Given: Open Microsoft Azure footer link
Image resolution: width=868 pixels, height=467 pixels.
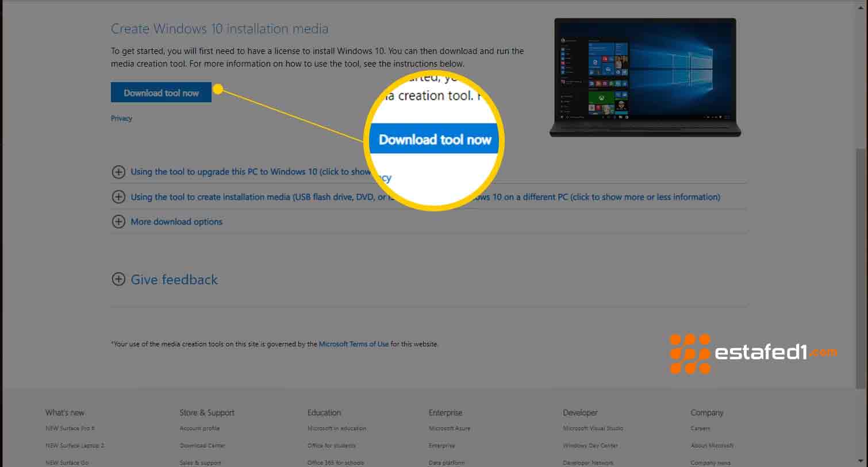Looking at the screenshot, I should 450,429.
